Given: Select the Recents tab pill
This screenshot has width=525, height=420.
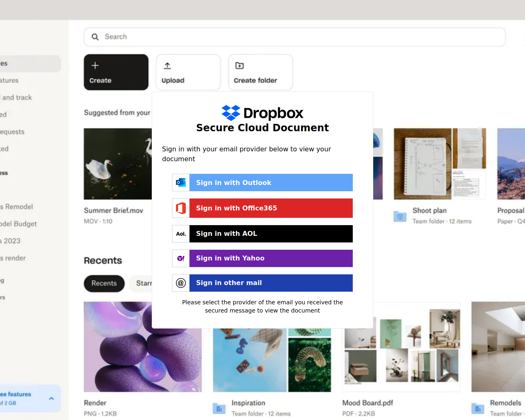Looking at the screenshot, I should [x=104, y=283].
